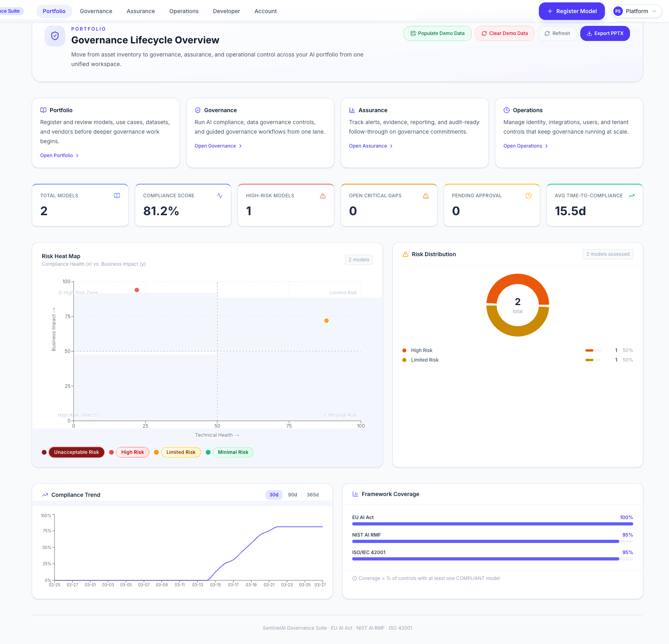The image size is (669, 644).
Task: Click the shield icon beside Governance Lifecycle Overview
Action: [x=55, y=35]
